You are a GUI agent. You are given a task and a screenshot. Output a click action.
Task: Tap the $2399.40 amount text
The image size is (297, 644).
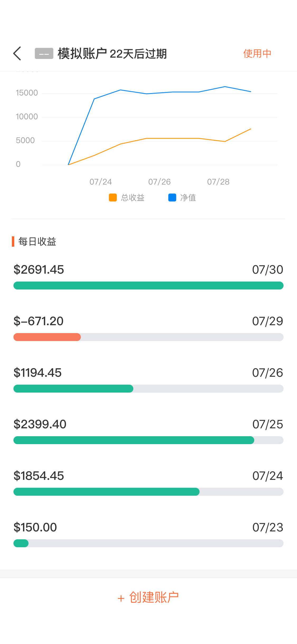pos(40,424)
